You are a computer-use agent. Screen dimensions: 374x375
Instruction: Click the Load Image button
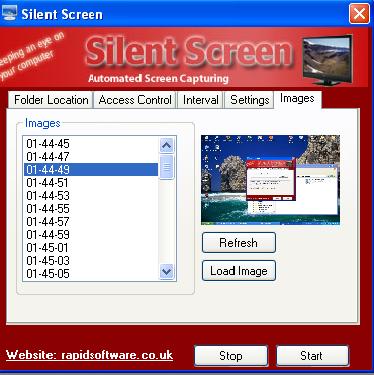pyautogui.click(x=239, y=271)
